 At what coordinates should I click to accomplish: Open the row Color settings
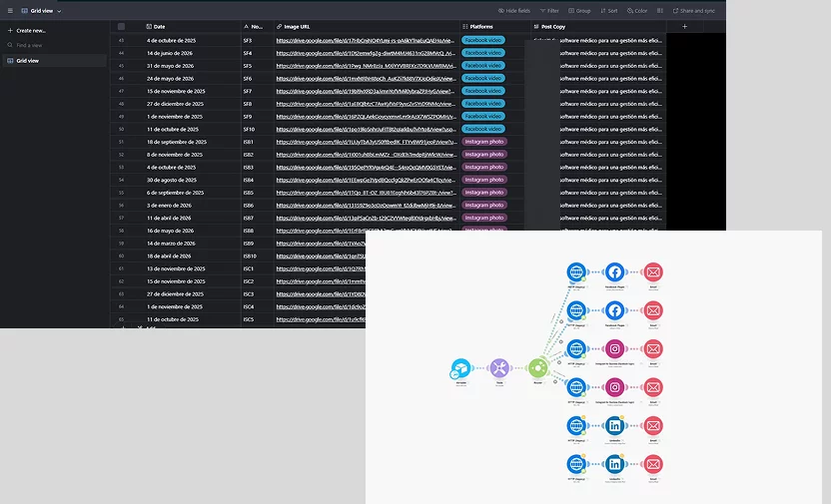(637, 10)
